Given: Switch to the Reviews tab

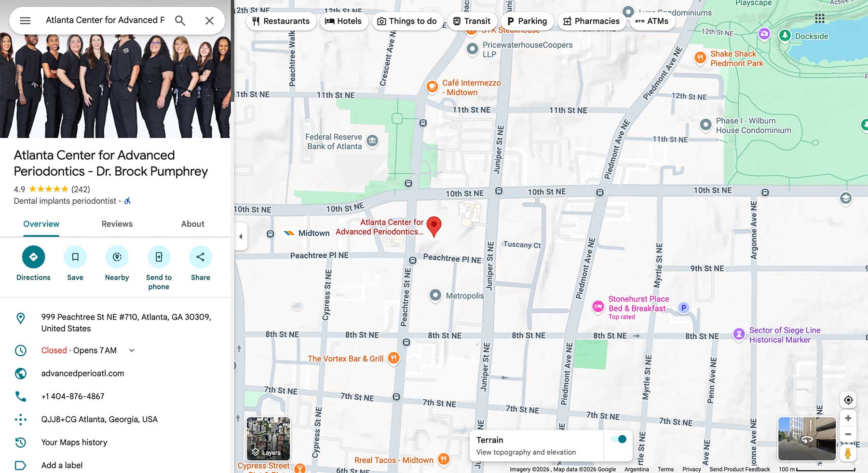Looking at the screenshot, I should coord(117,224).
